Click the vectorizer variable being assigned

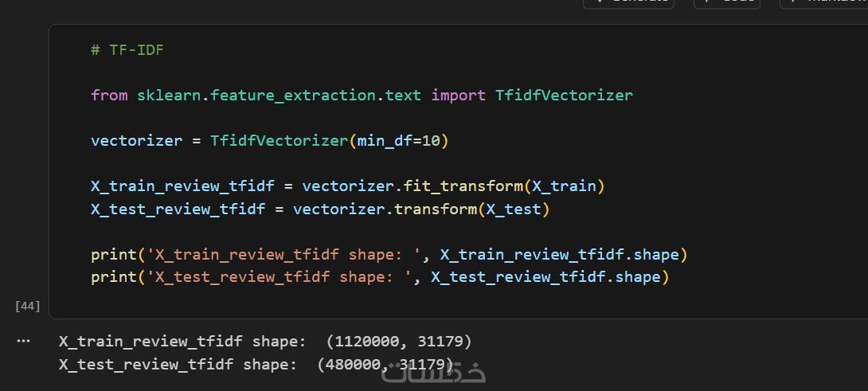tap(137, 141)
